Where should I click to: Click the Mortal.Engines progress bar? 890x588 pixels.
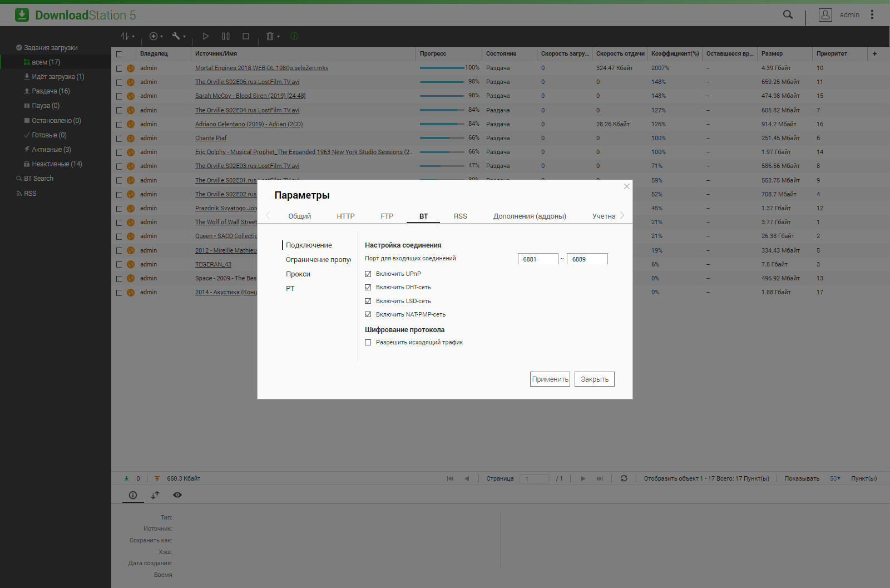click(442, 68)
